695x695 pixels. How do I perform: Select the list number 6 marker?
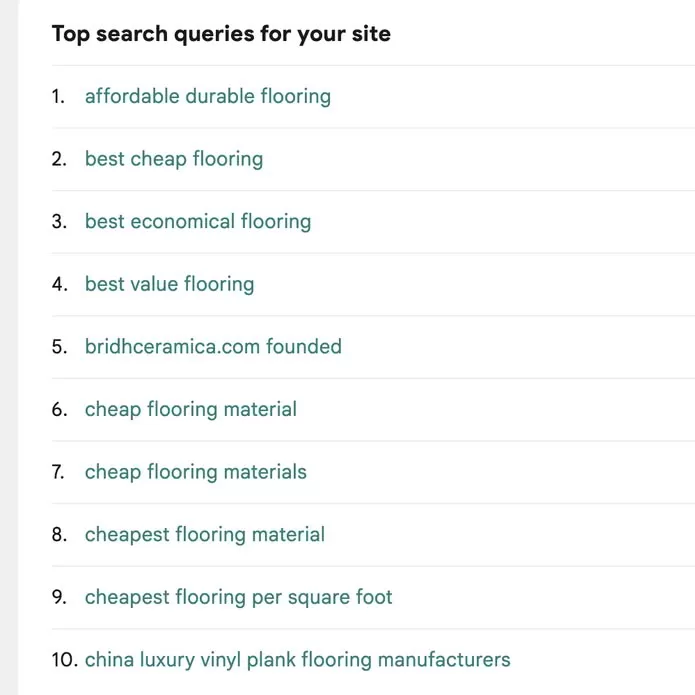(59, 409)
